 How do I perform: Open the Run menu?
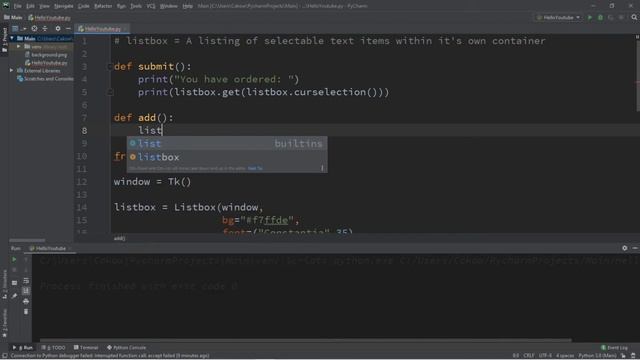(x=121, y=6)
